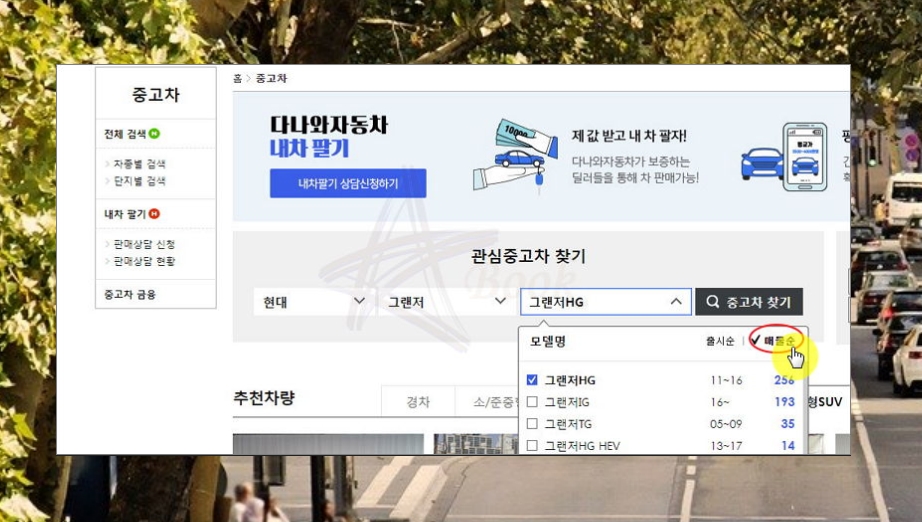The width and height of the screenshot is (922, 522).
Task: Check the 그랜저IG model checkbox
Action: point(532,401)
